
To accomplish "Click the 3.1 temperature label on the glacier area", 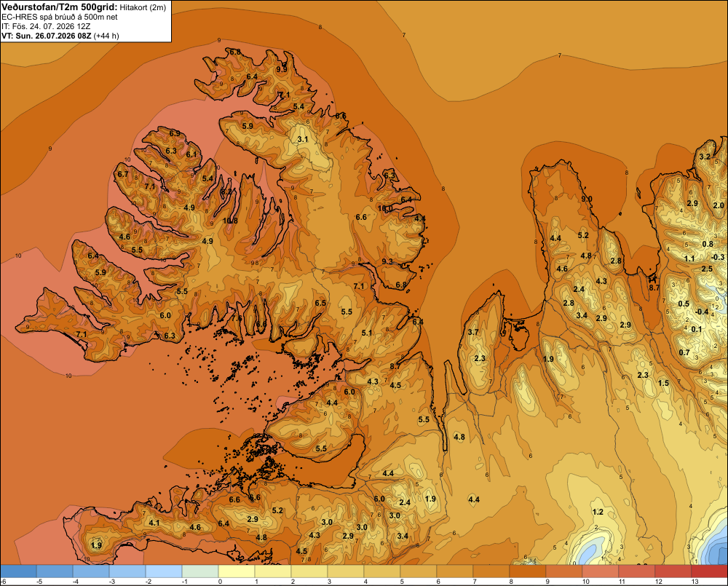I will click(302, 139).
